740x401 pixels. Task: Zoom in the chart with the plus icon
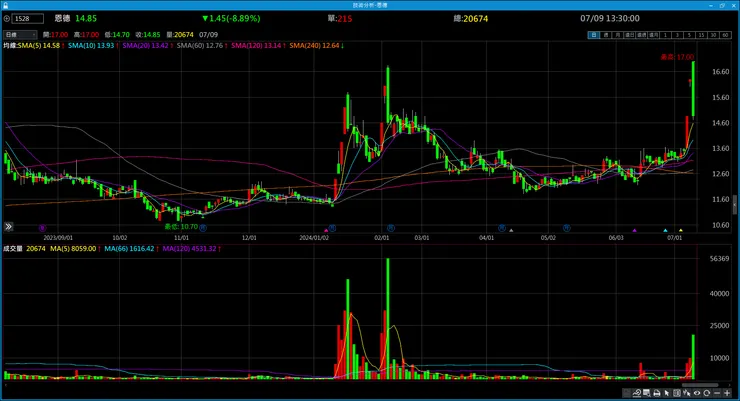pos(727,393)
